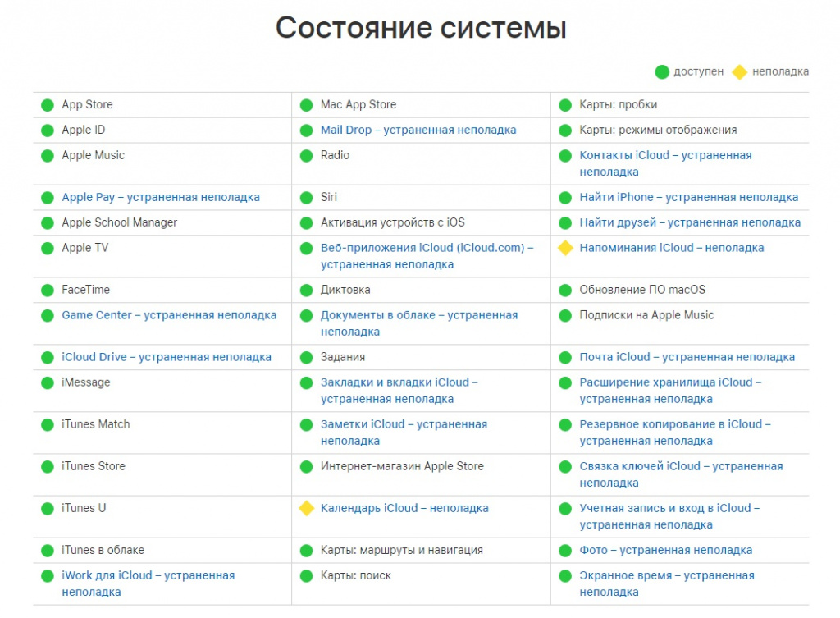Viewport: 840px width, 618px height.
Task: Open Apple Pay resolved issue link
Action: [161, 197]
